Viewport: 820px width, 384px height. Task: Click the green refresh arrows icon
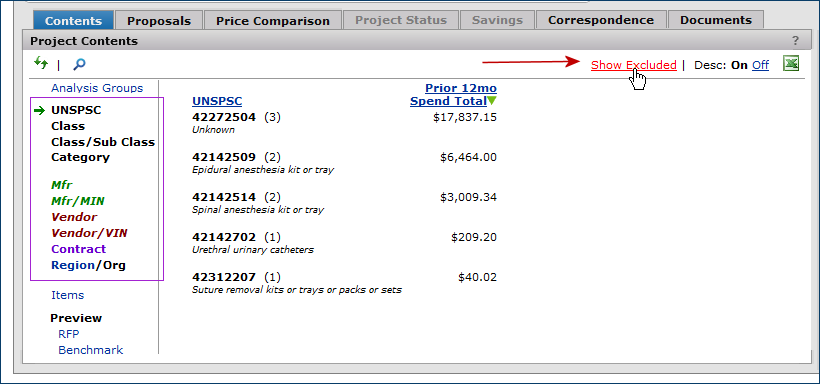click(x=41, y=64)
